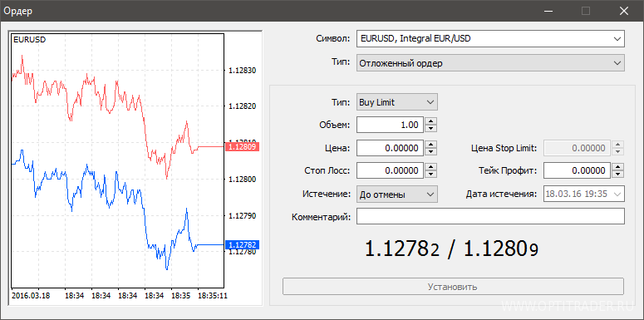The width and height of the screenshot is (644, 320).
Task: Decrease Тейк Профит with the down arrow
Action: [617, 175]
